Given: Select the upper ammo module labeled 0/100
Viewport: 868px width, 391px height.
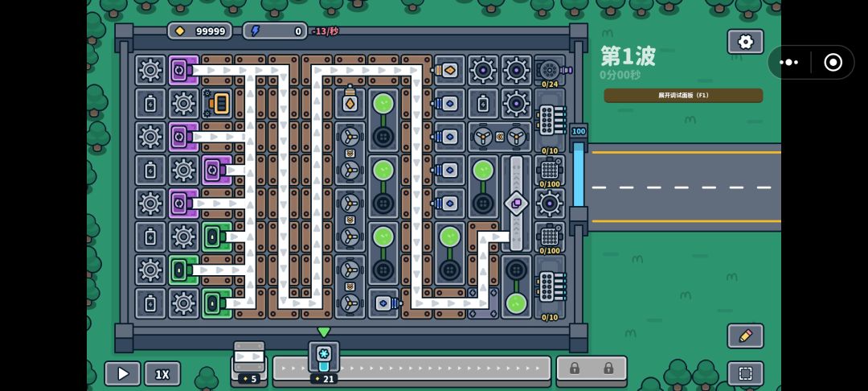Looking at the screenshot, I should click(550, 171).
